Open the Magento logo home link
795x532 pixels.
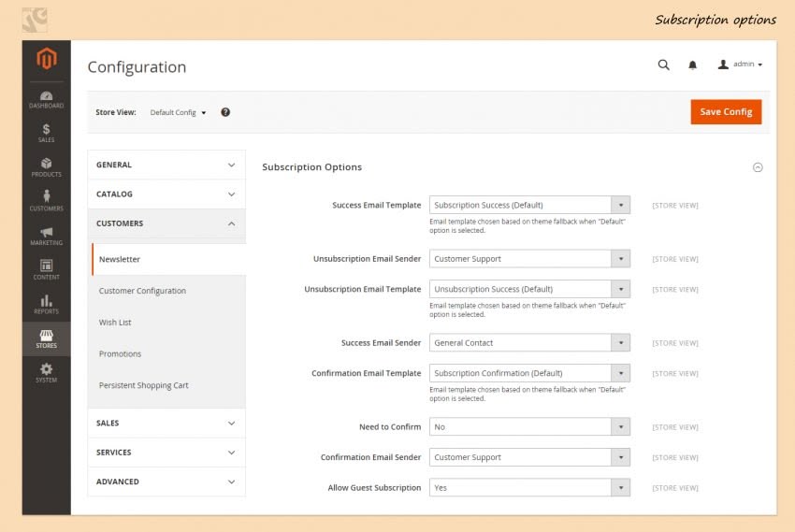[46, 59]
